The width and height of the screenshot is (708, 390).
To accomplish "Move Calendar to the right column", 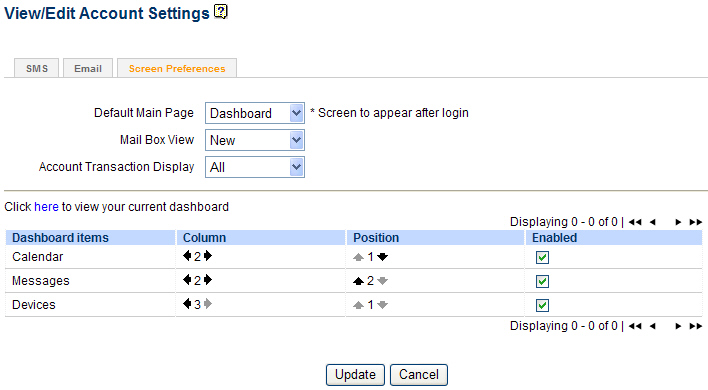I will 208,256.
